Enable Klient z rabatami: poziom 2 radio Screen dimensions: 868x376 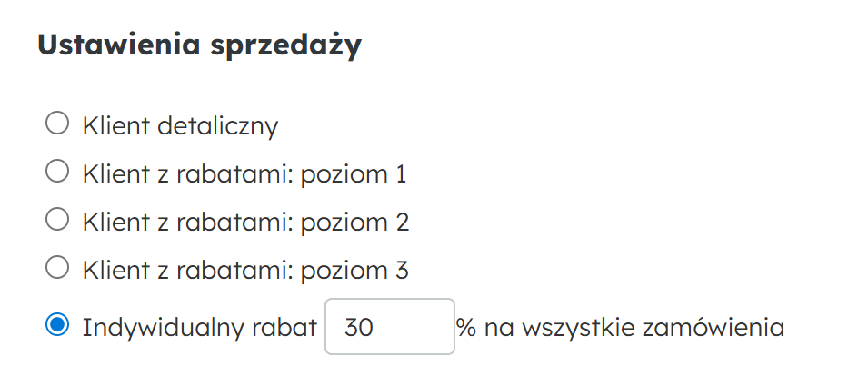[x=57, y=219]
